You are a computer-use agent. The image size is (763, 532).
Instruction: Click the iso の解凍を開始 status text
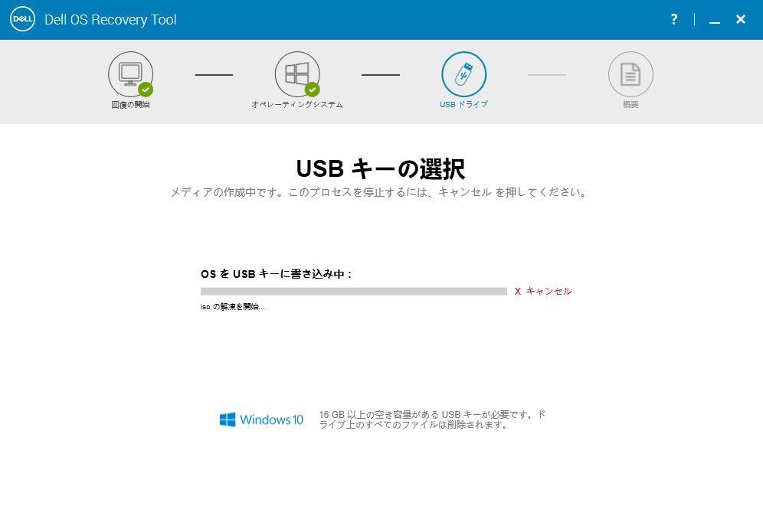(233, 307)
